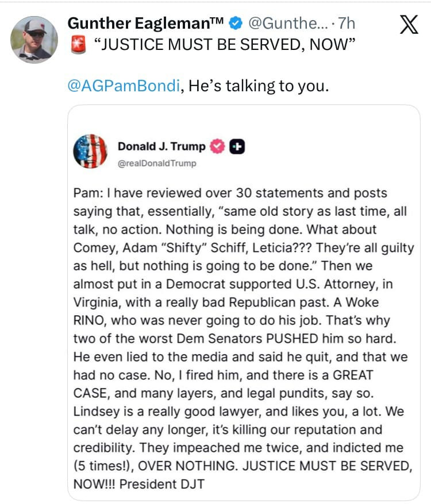Click the @realDonaldTrump handle
The width and height of the screenshot is (431, 504).
(x=156, y=164)
